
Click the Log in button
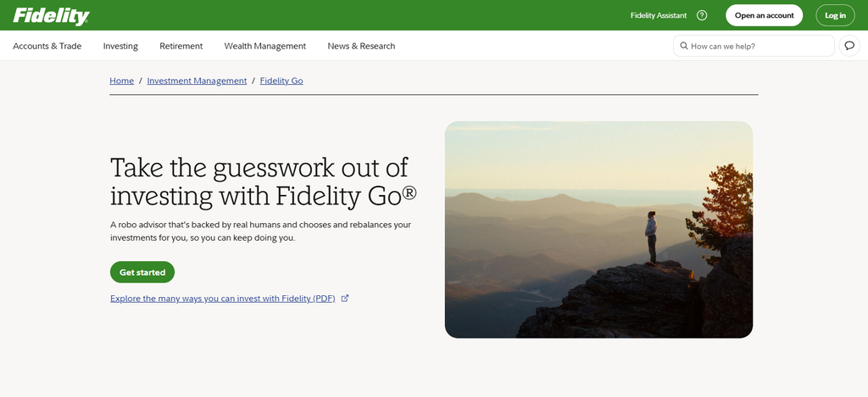tap(835, 15)
